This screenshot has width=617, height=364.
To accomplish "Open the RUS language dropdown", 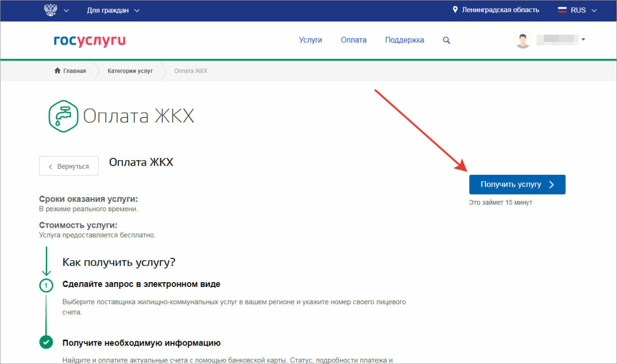I will coord(584,10).
